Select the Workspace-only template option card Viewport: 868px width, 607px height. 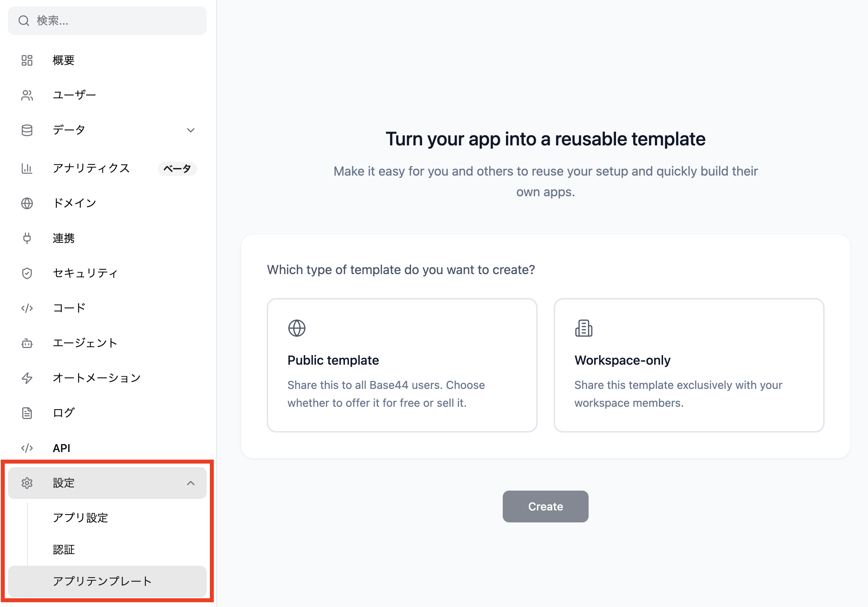pos(689,365)
